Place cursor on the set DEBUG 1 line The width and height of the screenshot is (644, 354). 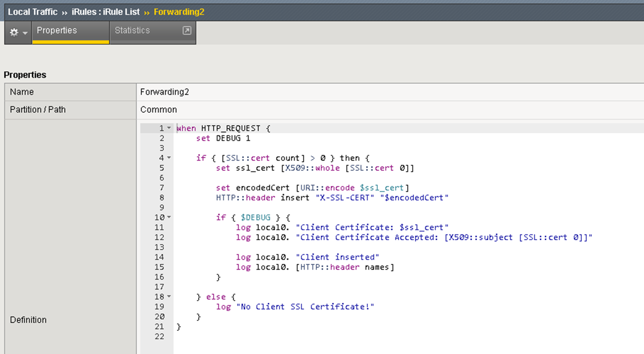click(223, 138)
